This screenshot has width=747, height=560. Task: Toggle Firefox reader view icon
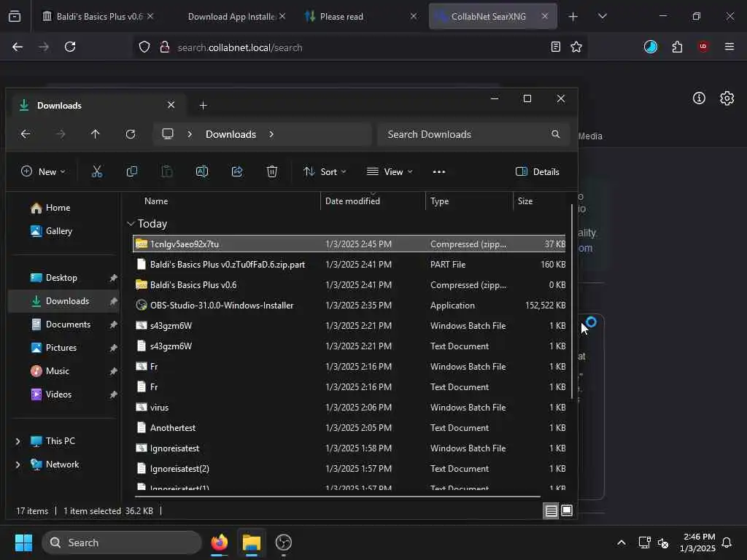pos(555,47)
